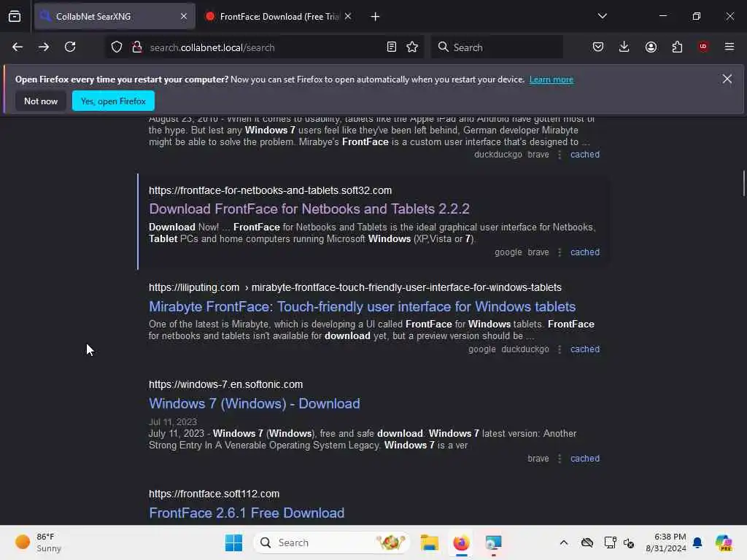747x560 pixels.
Task: Go back to previous page
Action: [x=18, y=47]
